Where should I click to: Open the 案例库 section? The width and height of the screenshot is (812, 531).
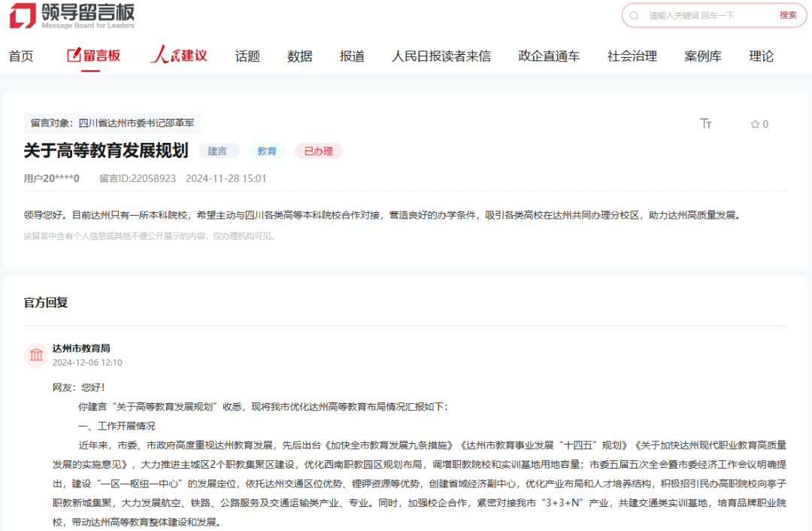(x=702, y=56)
